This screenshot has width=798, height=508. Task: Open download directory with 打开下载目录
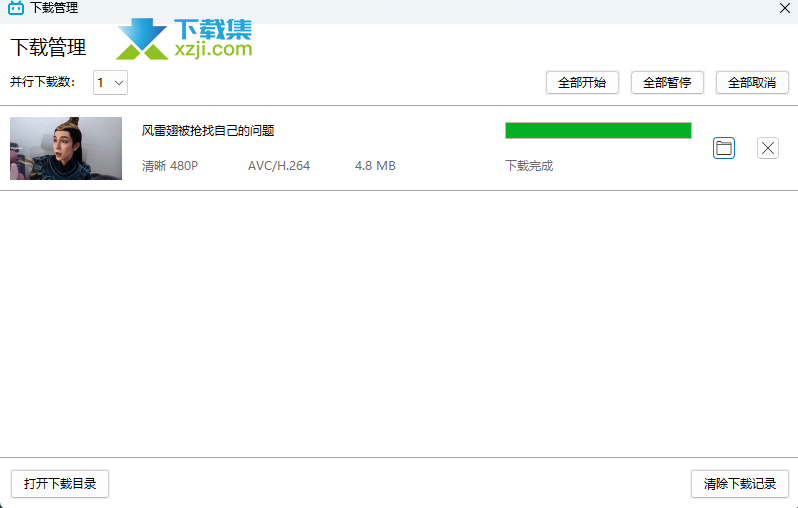coord(60,484)
